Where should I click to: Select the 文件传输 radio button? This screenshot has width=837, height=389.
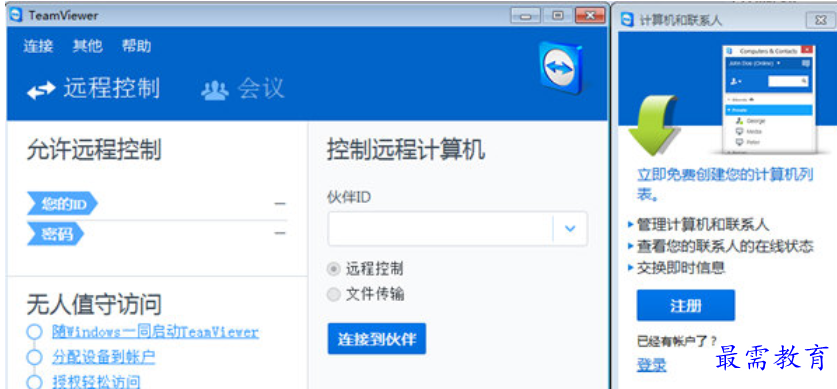point(334,295)
